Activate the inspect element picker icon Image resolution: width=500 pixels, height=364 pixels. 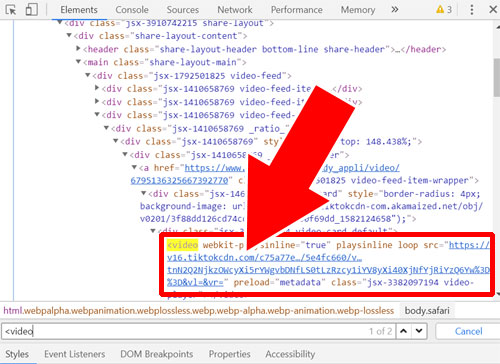click(x=11, y=10)
